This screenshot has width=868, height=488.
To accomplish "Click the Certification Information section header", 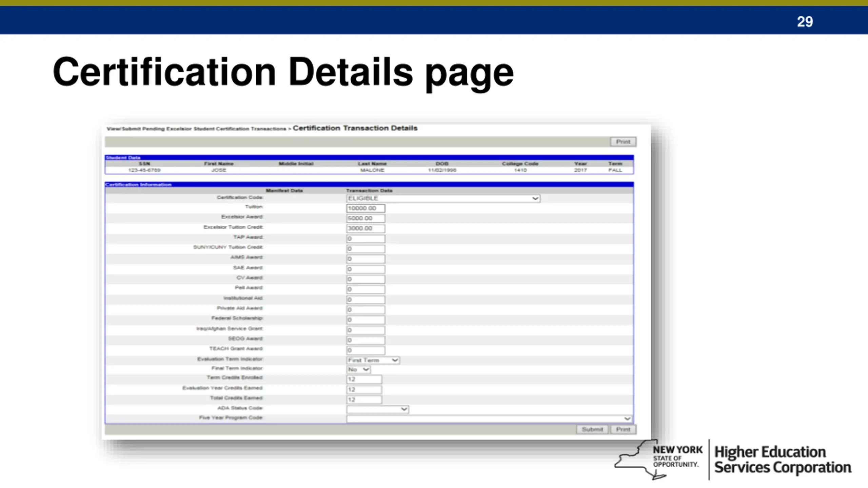I will coord(369,185).
